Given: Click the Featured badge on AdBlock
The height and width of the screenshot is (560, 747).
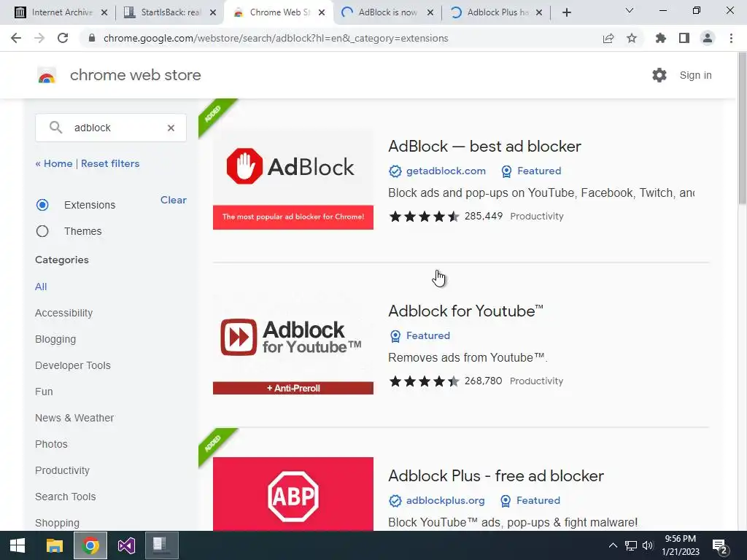Looking at the screenshot, I should 531,171.
